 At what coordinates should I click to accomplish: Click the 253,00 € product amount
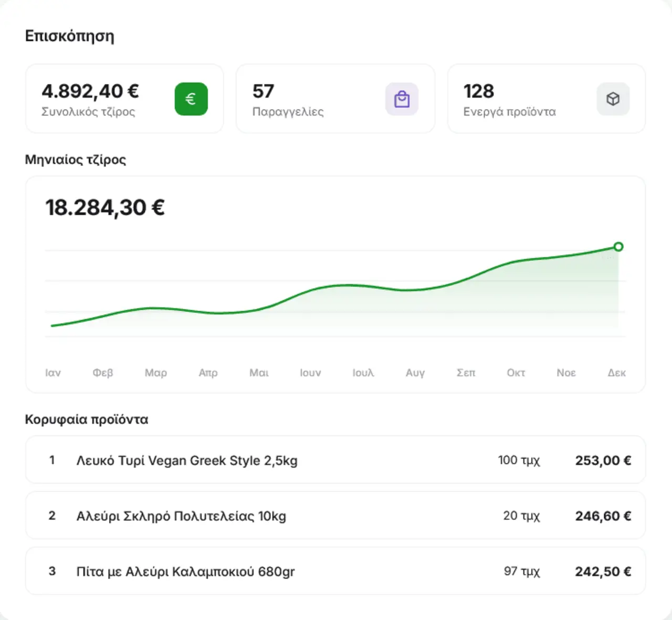tap(603, 460)
